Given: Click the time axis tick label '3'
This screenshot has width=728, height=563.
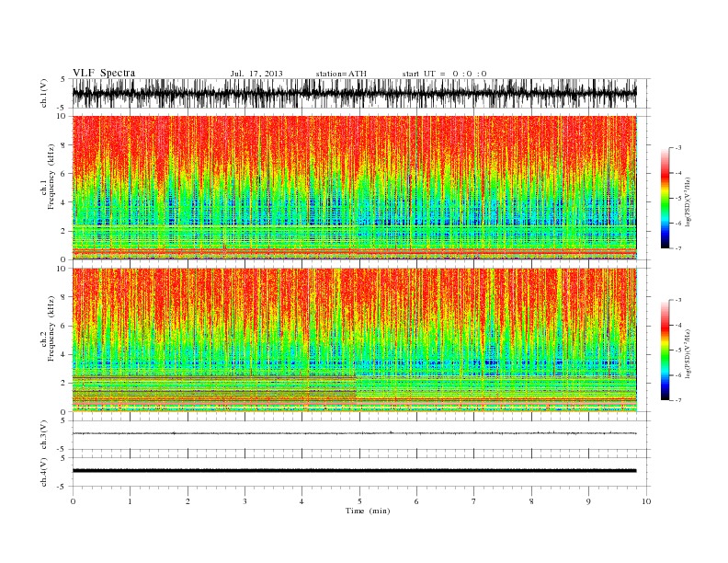Looking at the screenshot, I should 245,501.
